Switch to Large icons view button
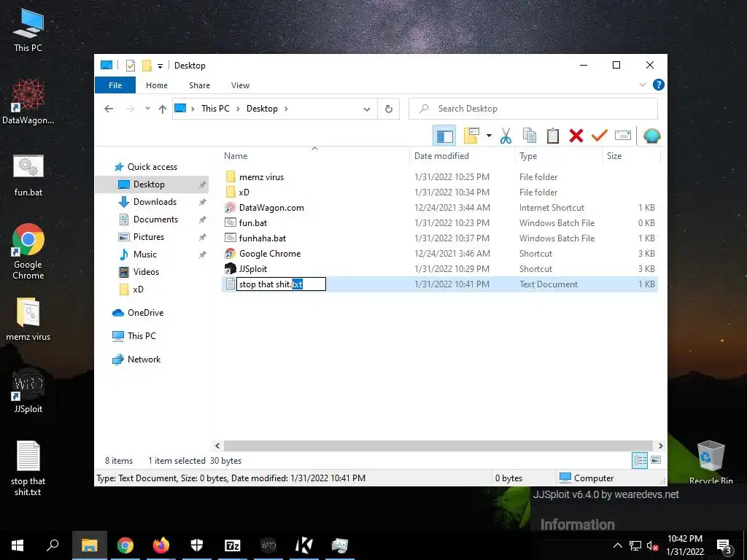This screenshot has width=747, height=560. (656, 460)
